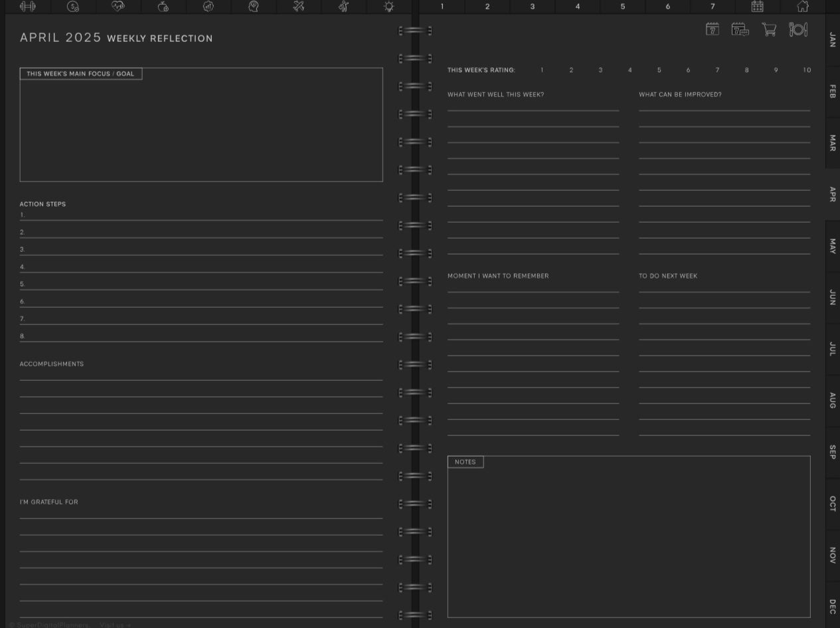
Task: Open the fitness dumbbell section icon
Action: click(28, 7)
